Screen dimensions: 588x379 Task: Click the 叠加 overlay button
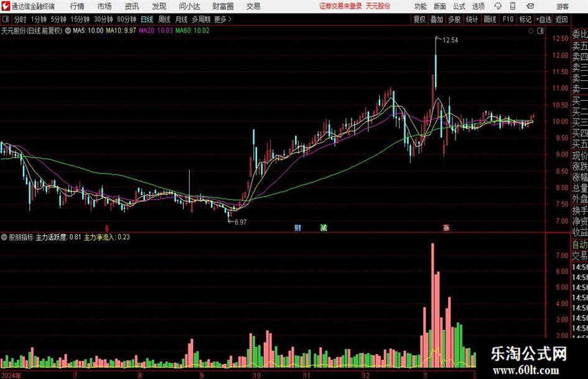(437, 19)
